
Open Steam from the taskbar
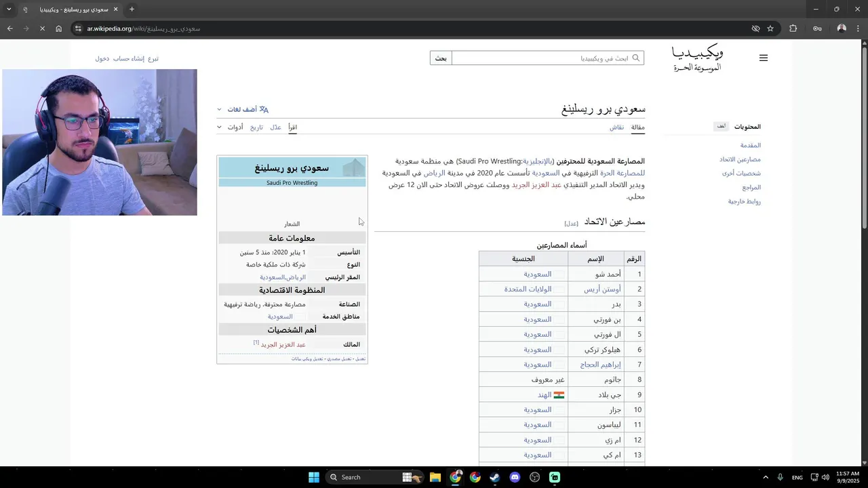pyautogui.click(x=495, y=477)
